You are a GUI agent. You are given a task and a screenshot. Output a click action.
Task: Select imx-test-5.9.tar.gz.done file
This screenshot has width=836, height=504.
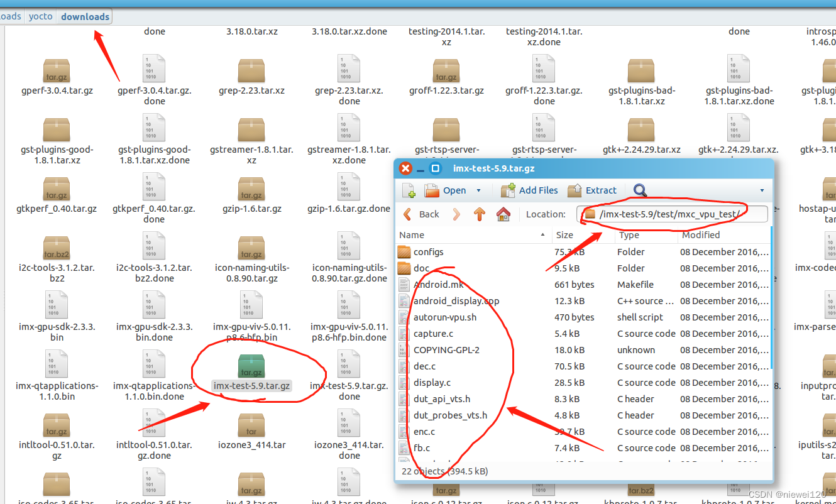click(x=349, y=376)
